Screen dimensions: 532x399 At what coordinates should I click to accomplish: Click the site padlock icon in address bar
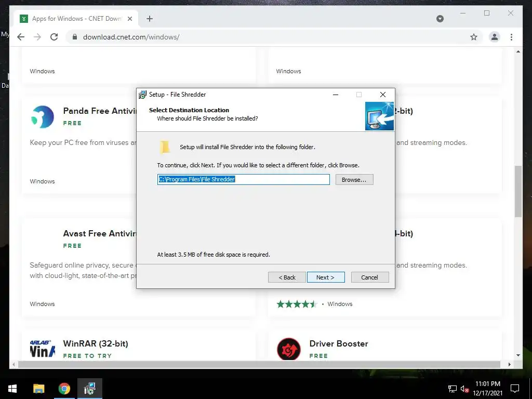click(75, 37)
